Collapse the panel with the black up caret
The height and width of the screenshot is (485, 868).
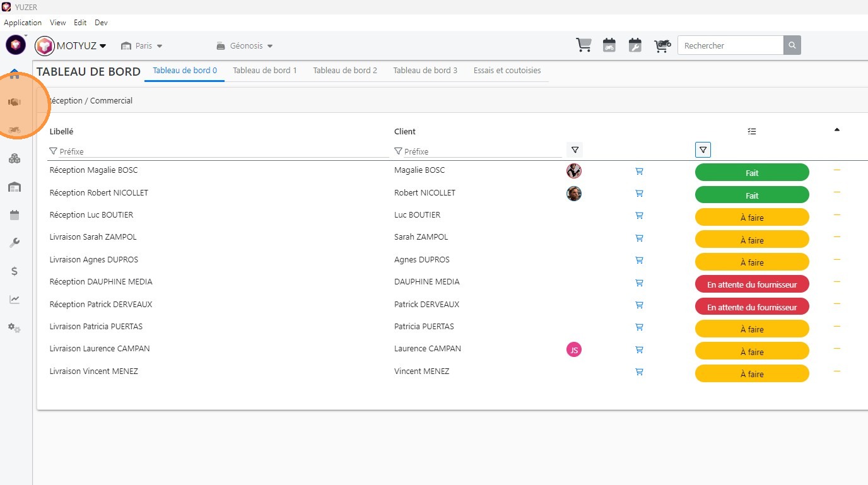pos(837,130)
